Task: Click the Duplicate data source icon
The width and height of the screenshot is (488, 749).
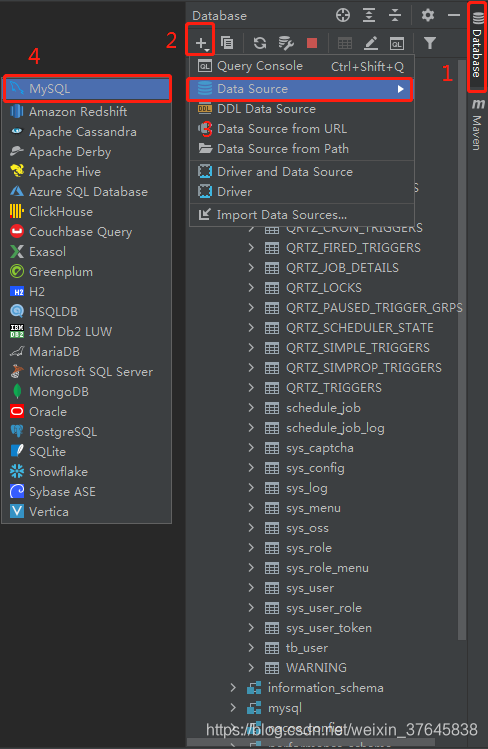Action: pos(227,43)
